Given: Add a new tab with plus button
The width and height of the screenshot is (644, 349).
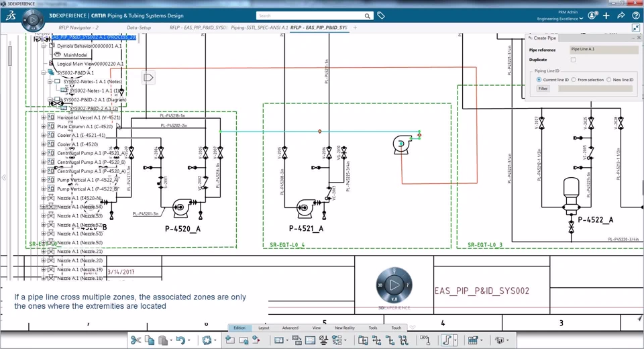Looking at the screenshot, I should (x=355, y=28).
